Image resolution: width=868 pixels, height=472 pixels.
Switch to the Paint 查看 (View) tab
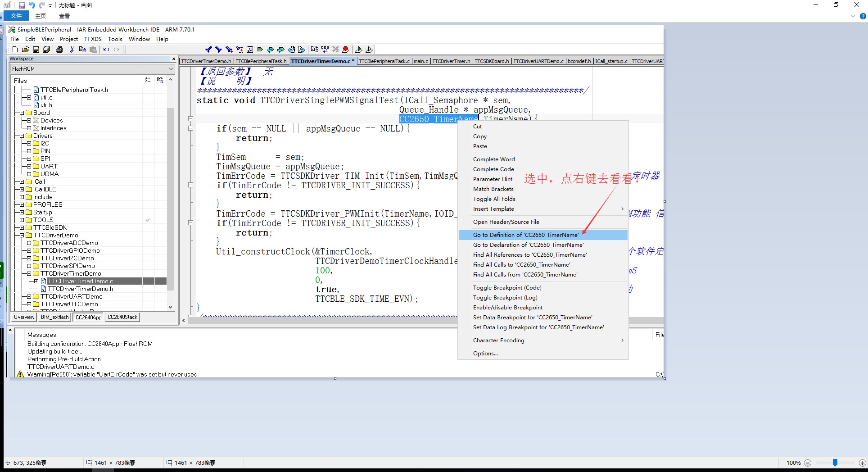click(x=64, y=16)
